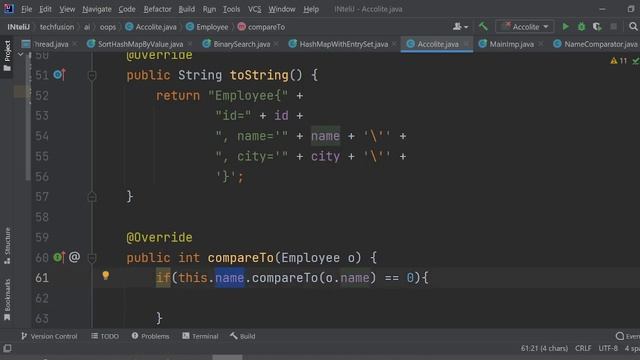The height and width of the screenshot is (360, 640).
Task: Close the BinarySearch.java tab
Action: [276, 44]
